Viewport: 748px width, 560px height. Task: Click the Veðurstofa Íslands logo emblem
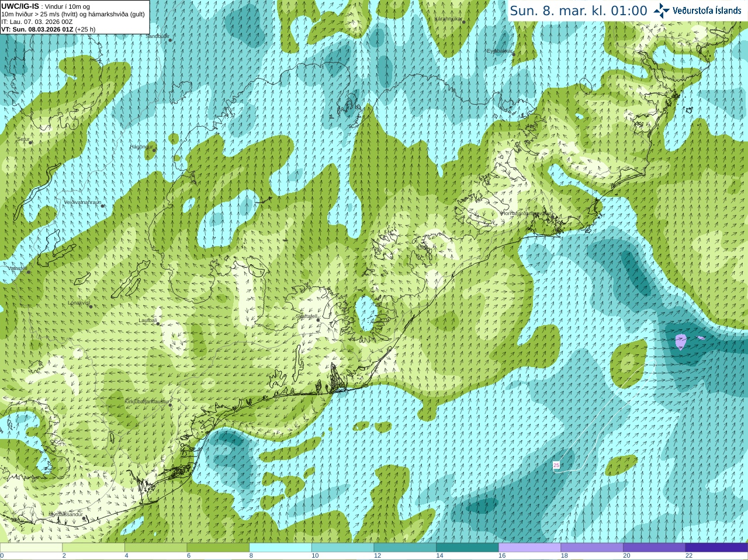[x=662, y=11]
